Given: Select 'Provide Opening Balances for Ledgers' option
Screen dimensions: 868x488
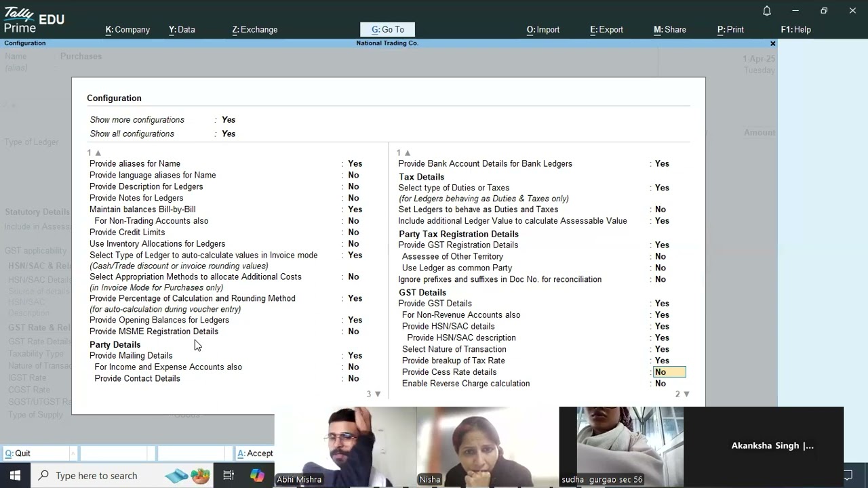Looking at the screenshot, I should pos(159,320).
